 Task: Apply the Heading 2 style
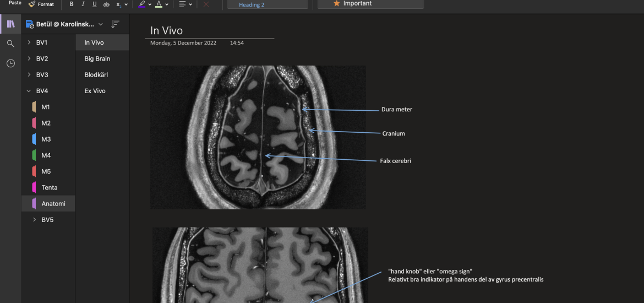click(x=268, y=4)
